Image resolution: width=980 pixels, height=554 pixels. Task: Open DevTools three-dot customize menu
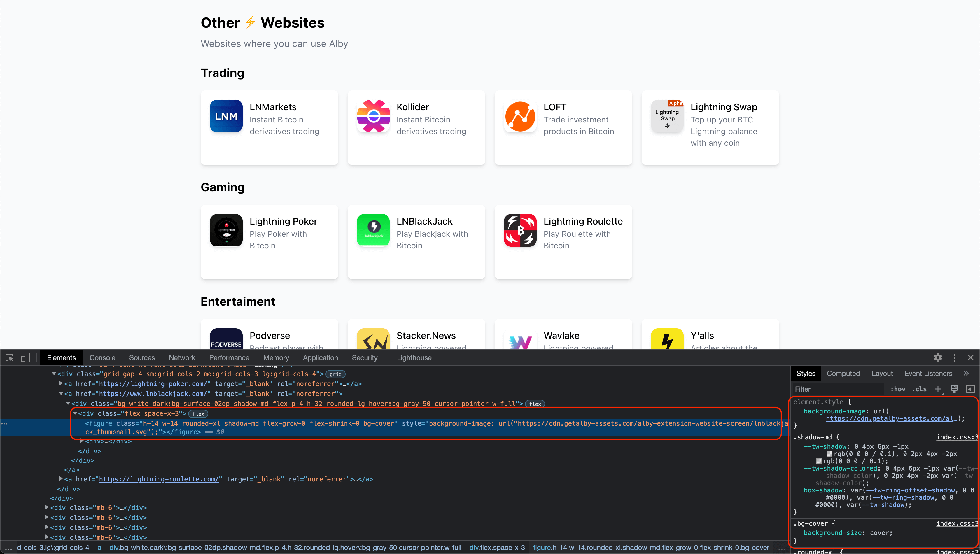coord(955,358)
